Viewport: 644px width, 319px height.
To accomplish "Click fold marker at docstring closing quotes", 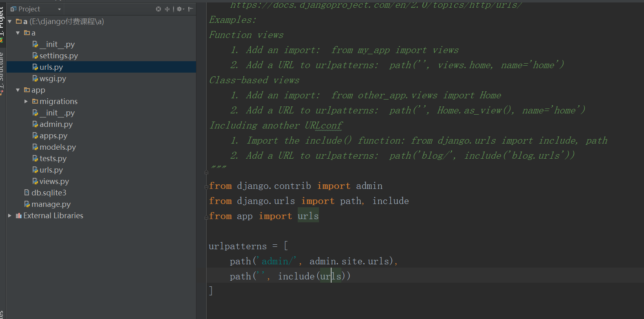I will 206,172.
